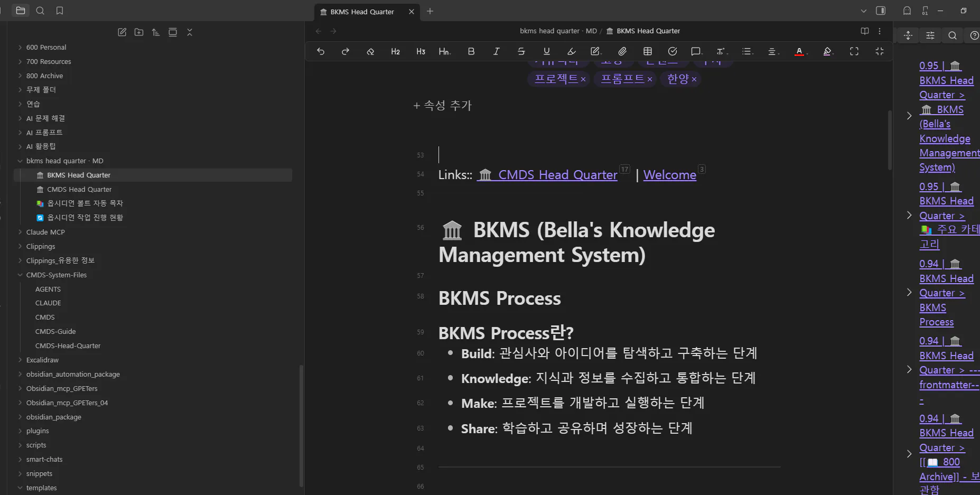
Task: Click the stacked-panel icon in file explorer header
Action: (x=173, y=32)
